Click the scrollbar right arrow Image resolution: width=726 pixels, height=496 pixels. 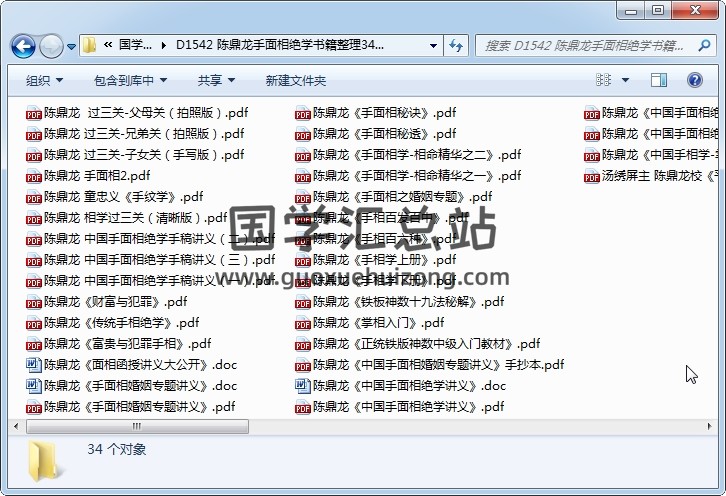pos(709,426)
